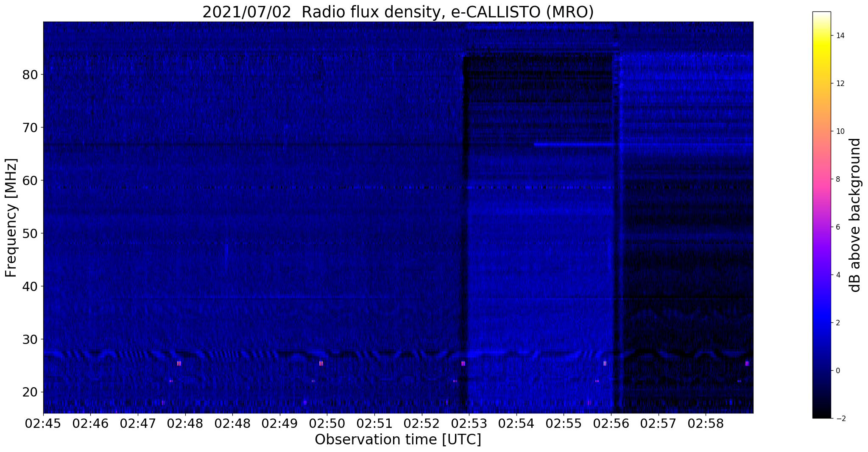868x452 pixels.
Task: Click the 02:50 time tick label
Action: click(x=327, y=424)
